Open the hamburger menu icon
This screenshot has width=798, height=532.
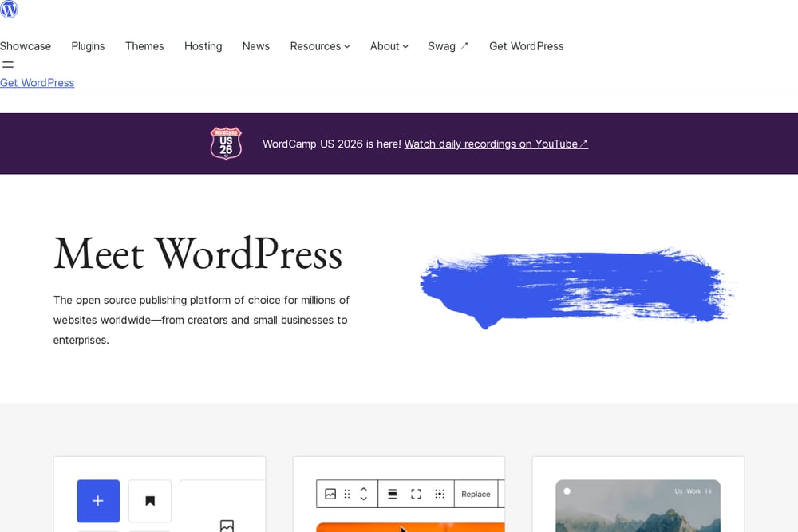(8, 65)
